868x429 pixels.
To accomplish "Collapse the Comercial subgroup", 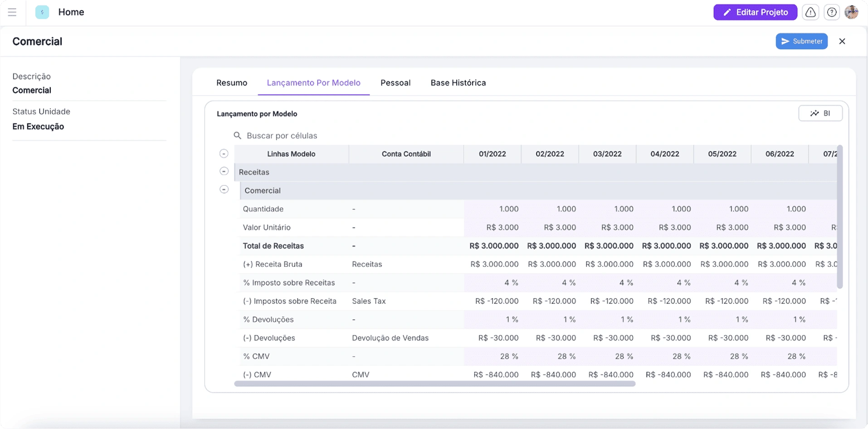I will pos(224,189).
